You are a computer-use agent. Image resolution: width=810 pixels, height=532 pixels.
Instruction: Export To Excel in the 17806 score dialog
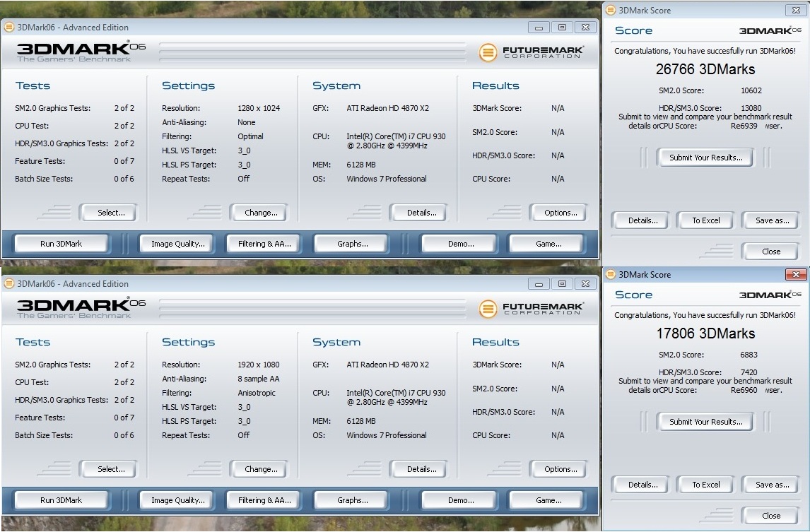pyautogui.click(x=705, y=485)
